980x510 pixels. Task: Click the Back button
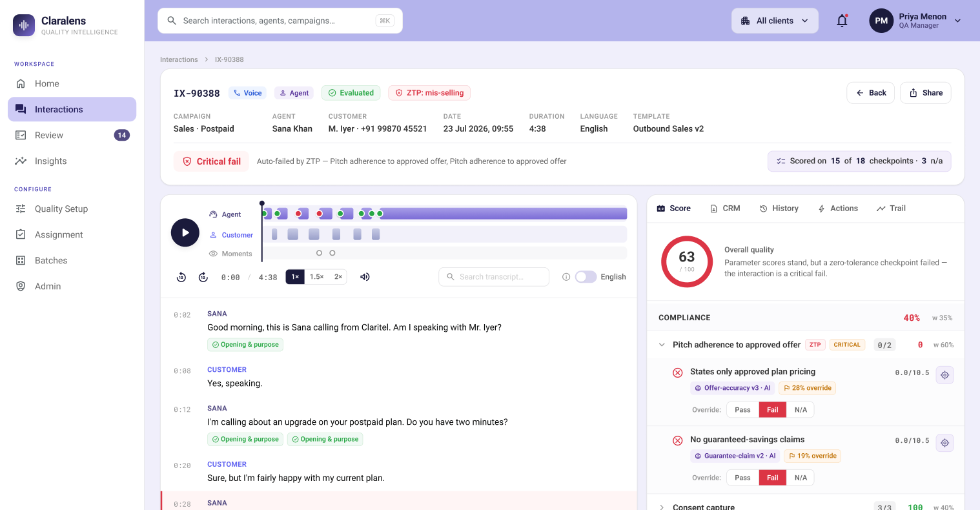(x=870, y=93)
